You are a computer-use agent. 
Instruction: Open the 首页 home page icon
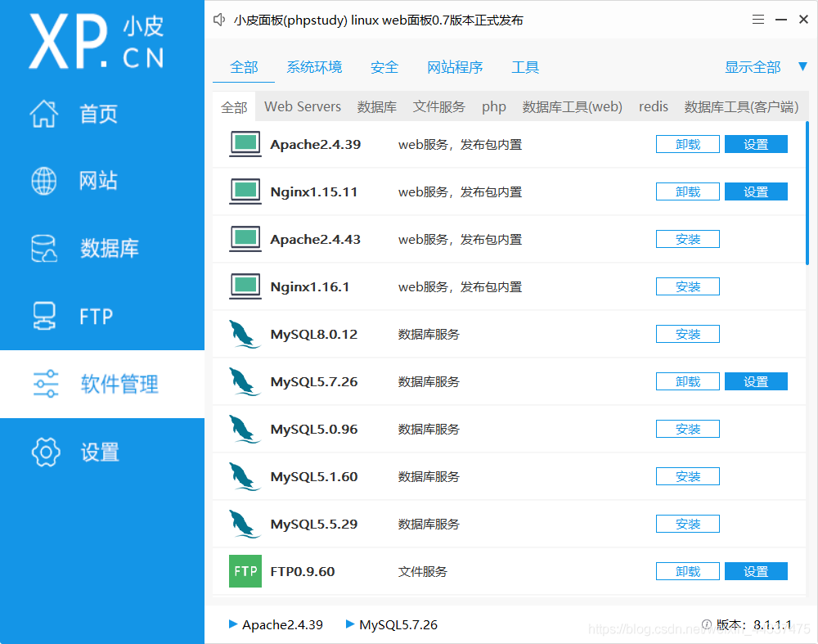coord(45,114)
